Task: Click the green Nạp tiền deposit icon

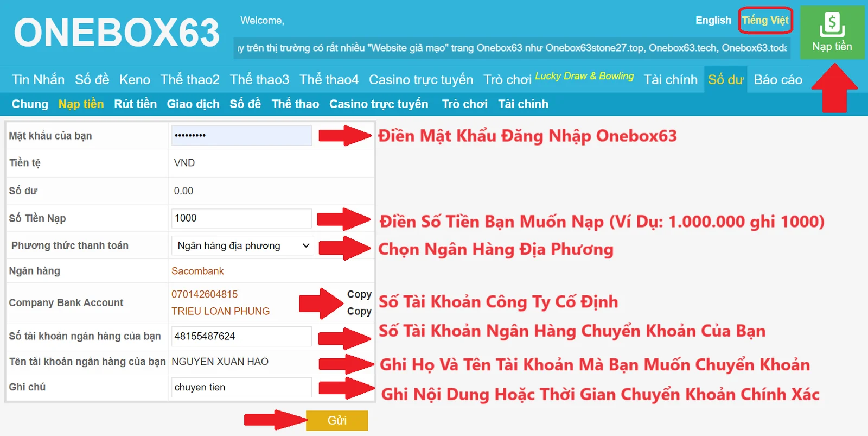Action: (x=832, y=32)
